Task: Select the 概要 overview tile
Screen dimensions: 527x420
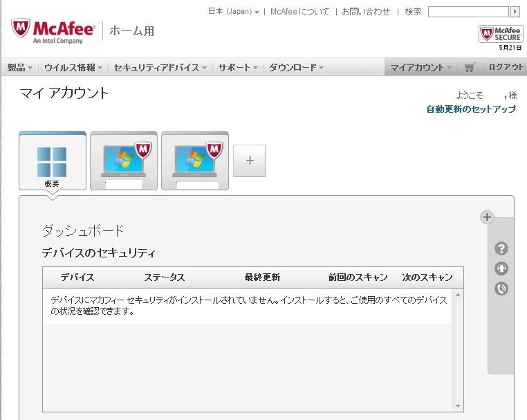Action: click(x=53, y=161)
